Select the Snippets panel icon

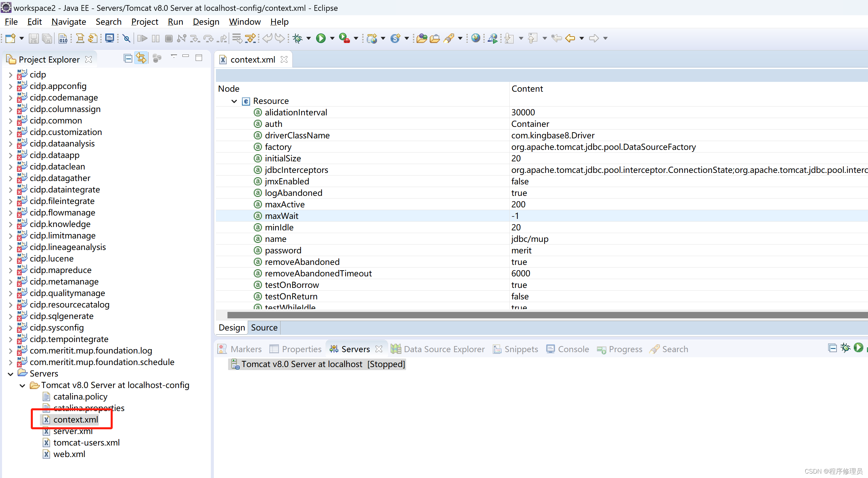(x=498, y=349)
